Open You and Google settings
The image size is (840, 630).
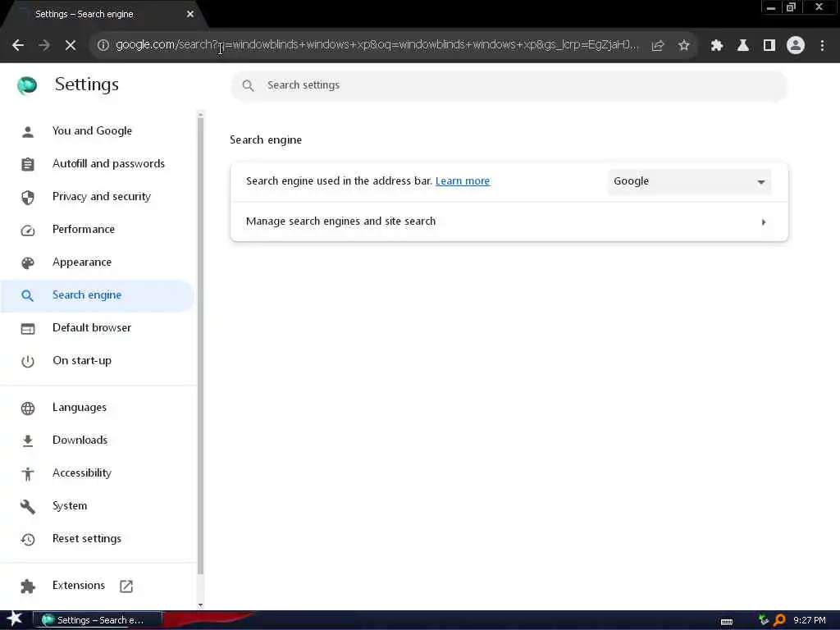(92, 130)
